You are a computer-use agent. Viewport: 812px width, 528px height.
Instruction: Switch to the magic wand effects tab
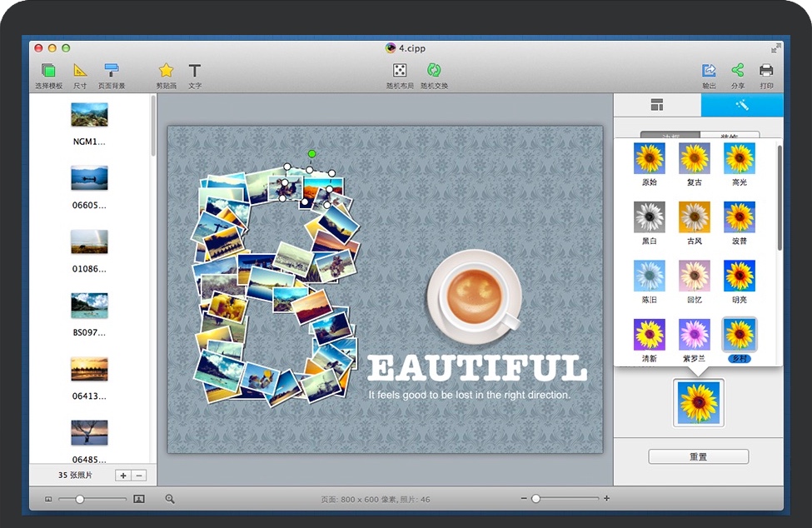coord(742,105)
